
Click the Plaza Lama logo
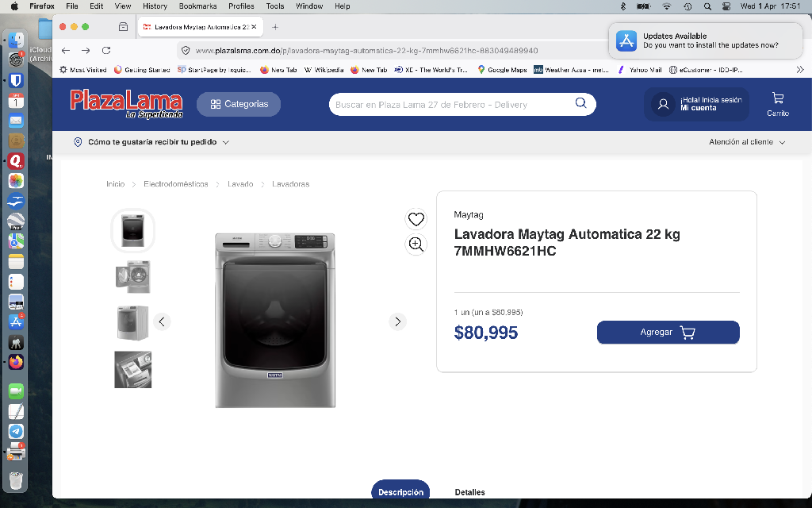coord(126,104)
